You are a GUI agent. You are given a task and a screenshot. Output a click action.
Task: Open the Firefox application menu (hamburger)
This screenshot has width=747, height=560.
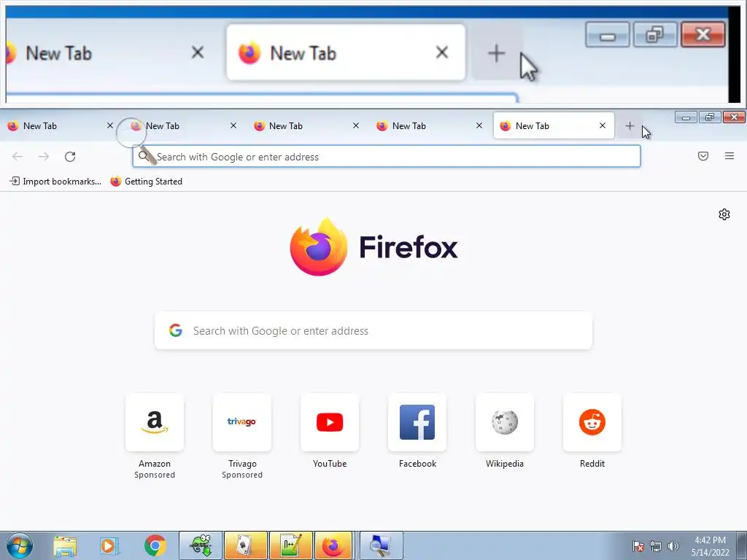729,156
